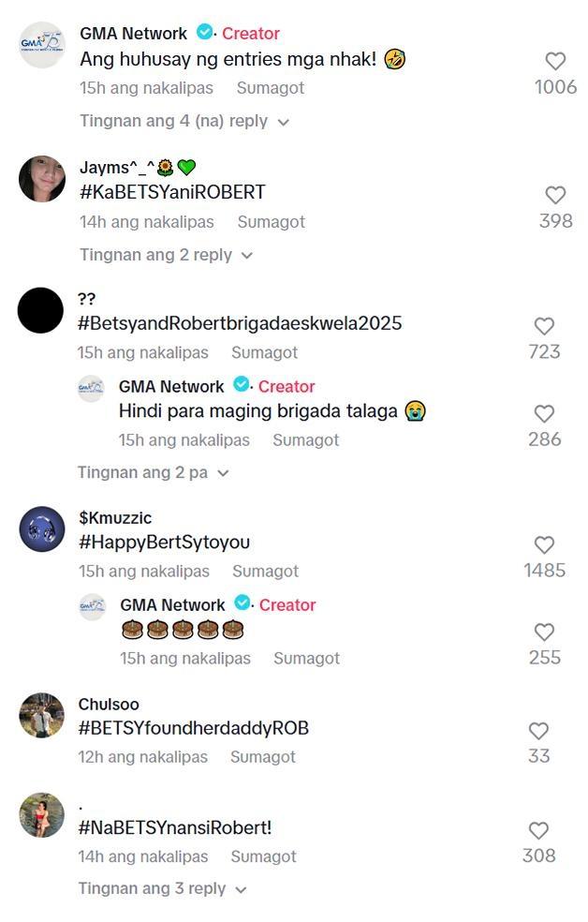Heart GMA's "Hindi para maging brigada" reply
Viewport: 588px width, 922px height.
(x=544, y=413)
